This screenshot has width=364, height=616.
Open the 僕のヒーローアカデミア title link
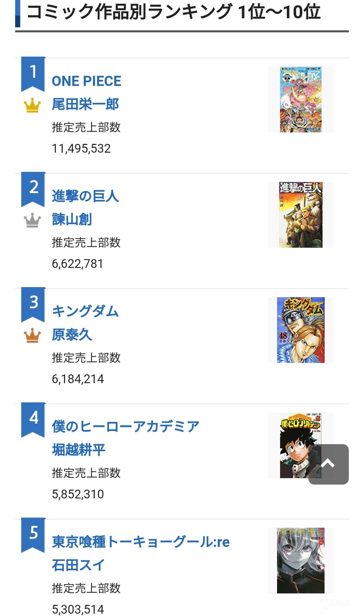click(126, 427)
